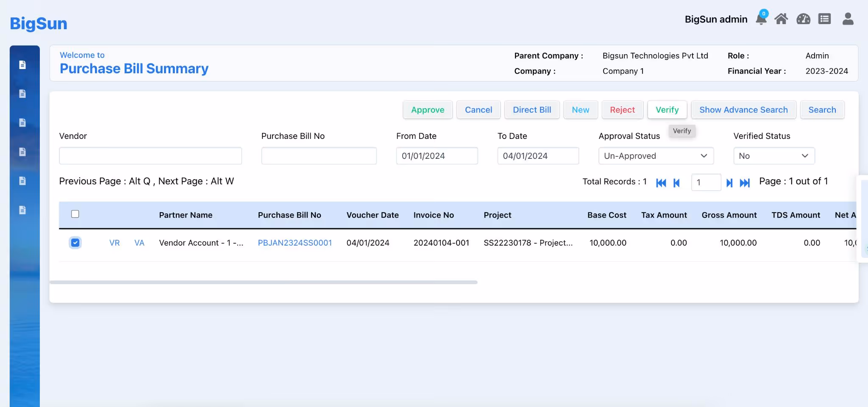Click the second sidebar document icon
868x407 pixels.
tap(22, 94)
